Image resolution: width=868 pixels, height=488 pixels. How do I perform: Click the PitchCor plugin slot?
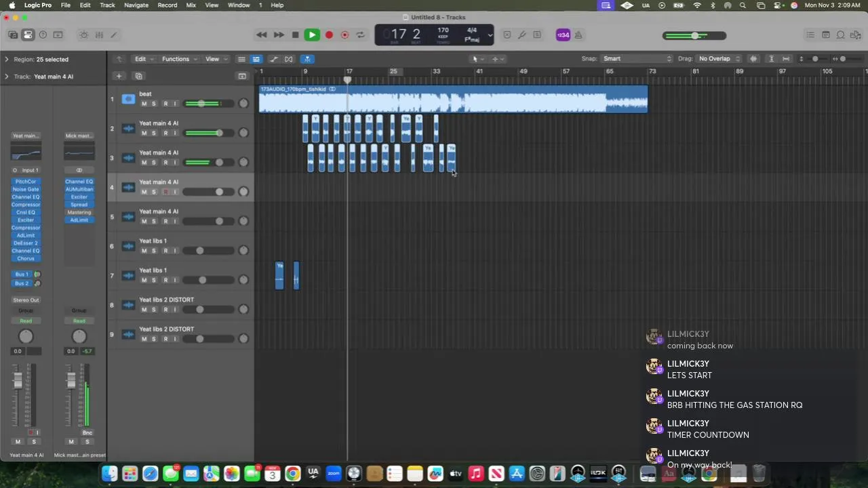(x=26, y=182)
